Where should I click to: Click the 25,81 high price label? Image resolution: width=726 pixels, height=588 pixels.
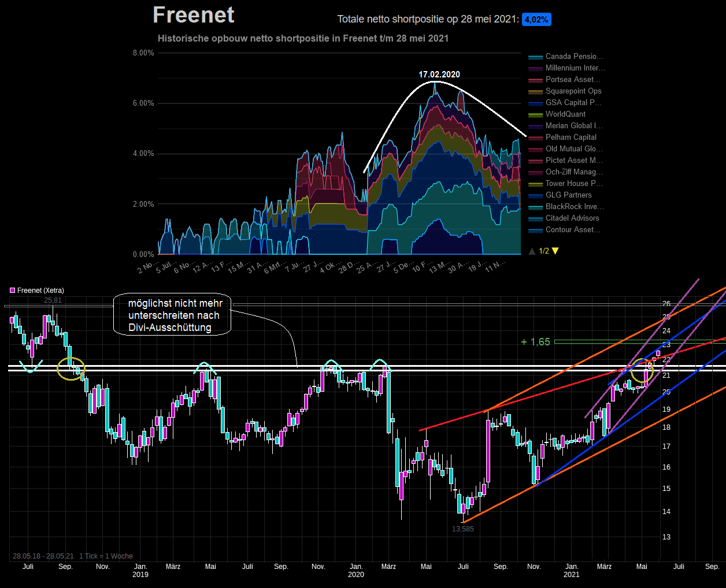pos(53,300)
